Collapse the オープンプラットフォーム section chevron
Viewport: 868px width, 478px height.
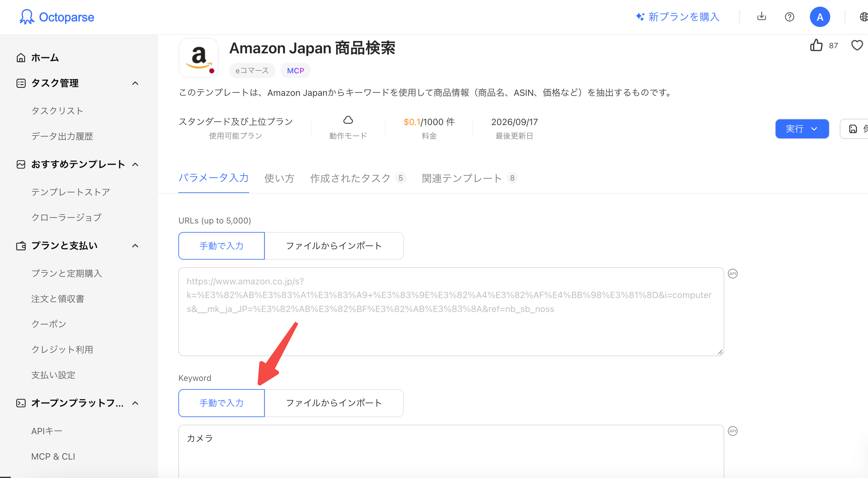(x=135, y=403)
